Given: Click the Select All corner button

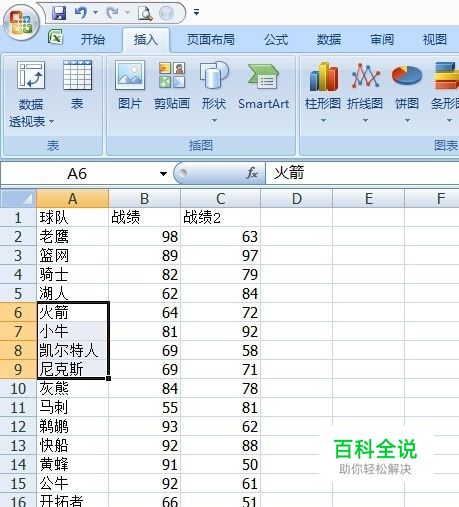Looking at the screenshot, I should (x=18, y=199).
